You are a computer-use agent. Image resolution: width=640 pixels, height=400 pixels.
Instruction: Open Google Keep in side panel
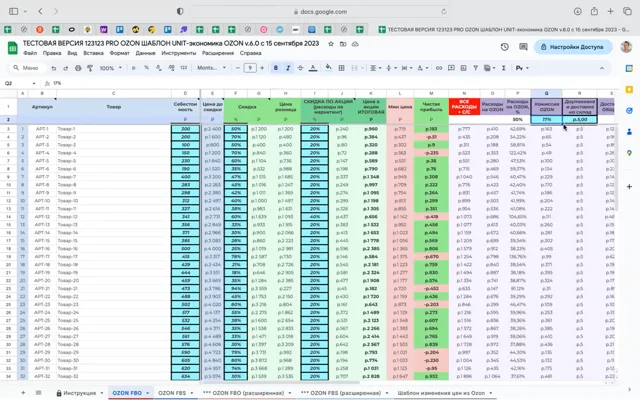pyautogui.click(x=629, y=89)
